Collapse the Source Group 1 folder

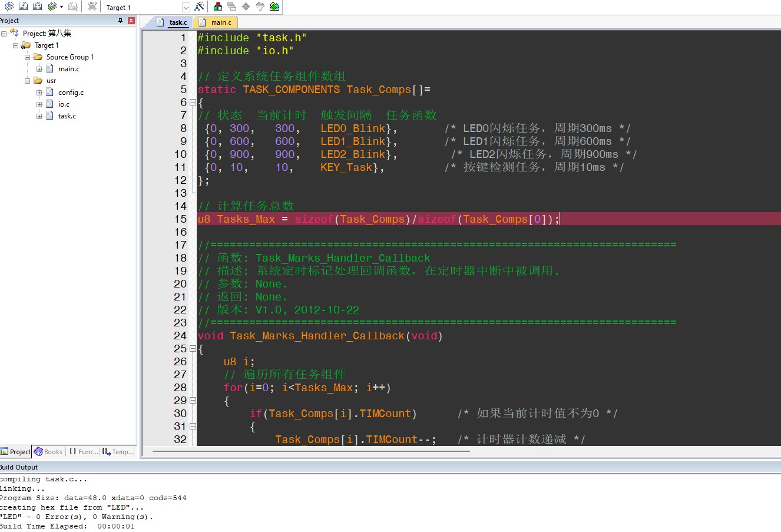(x=28, y=57)
